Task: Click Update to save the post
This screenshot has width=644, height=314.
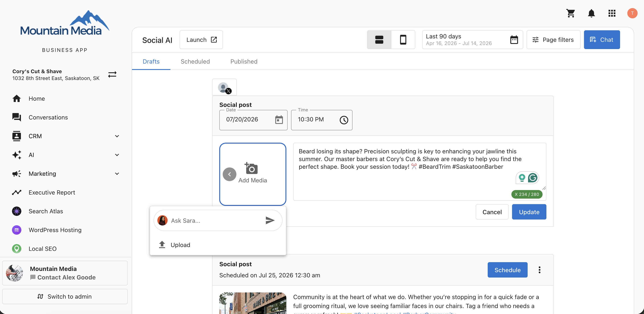Action: [529, 212]
